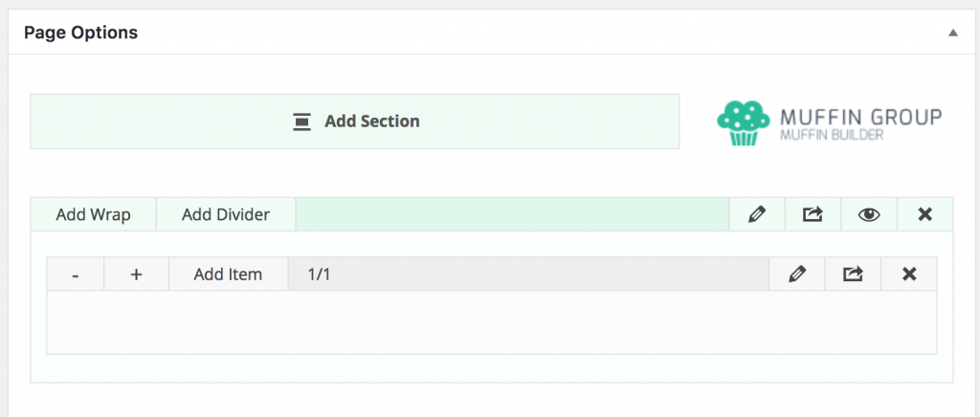Click the section icon beside Add Section
This screenshot has width=980, height=417.
(x=301, y=121)
